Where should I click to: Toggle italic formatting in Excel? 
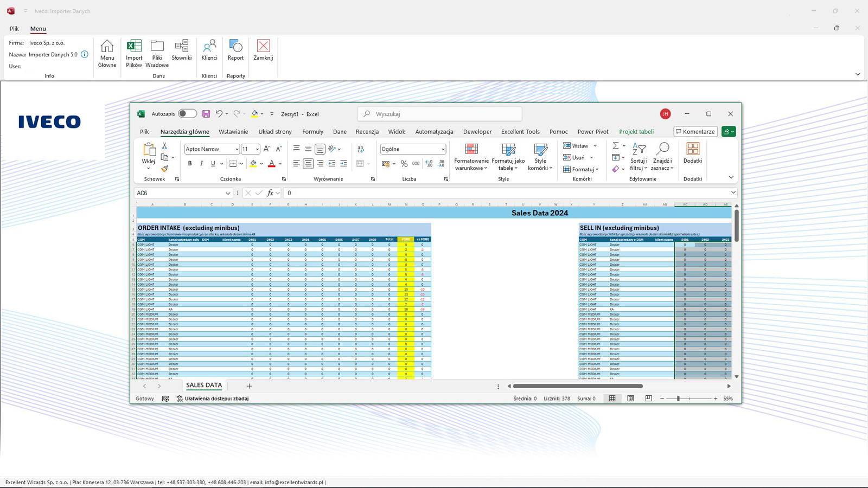pos(201,163)
